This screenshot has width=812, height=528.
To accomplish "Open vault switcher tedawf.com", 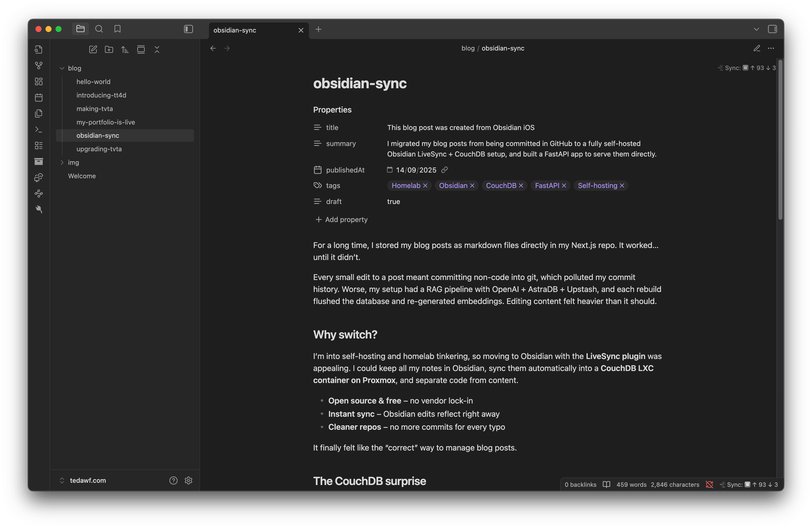I will point(88,480).
